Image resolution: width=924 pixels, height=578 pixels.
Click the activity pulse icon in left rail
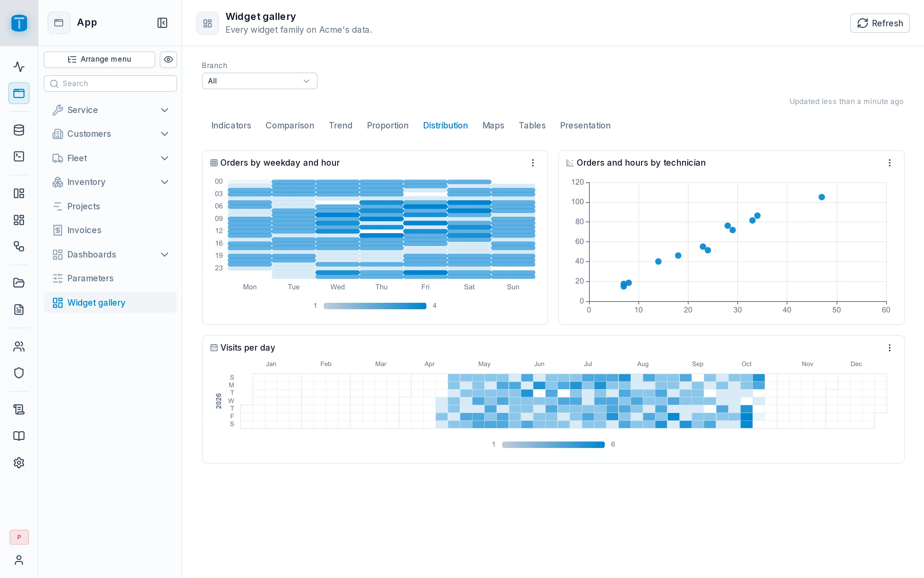[19, 66]
